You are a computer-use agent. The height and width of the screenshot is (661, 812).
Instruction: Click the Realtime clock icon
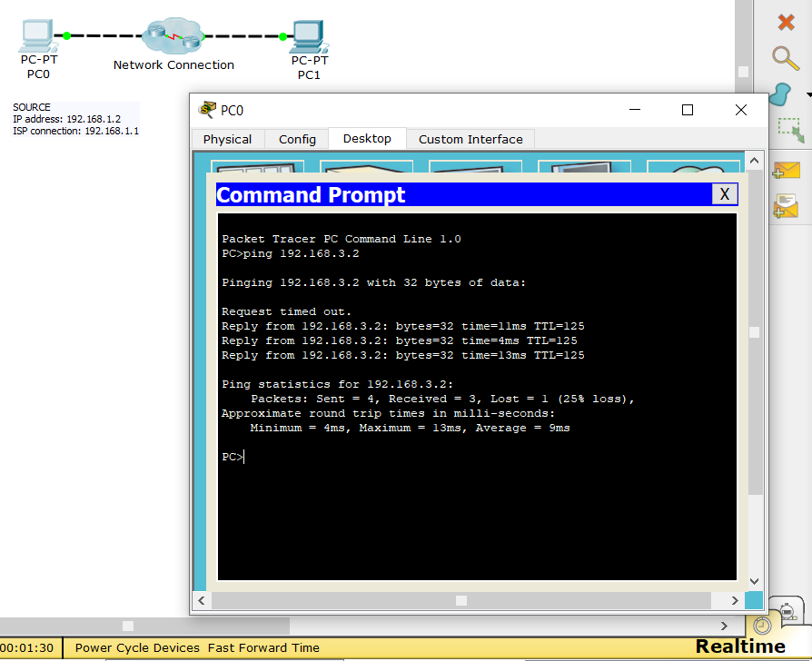pos(762,626)
